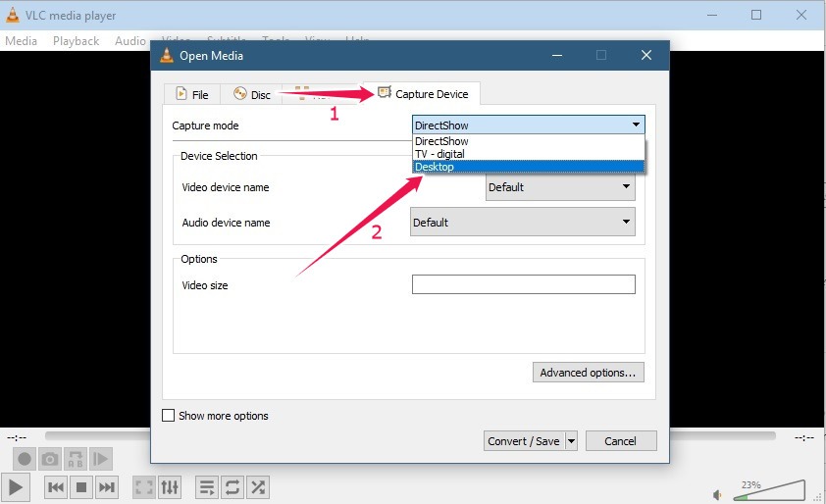This screenshot has width=826, height=504.
Task: Click the Play button in VLC controls
Action: (x=16, y=487)
